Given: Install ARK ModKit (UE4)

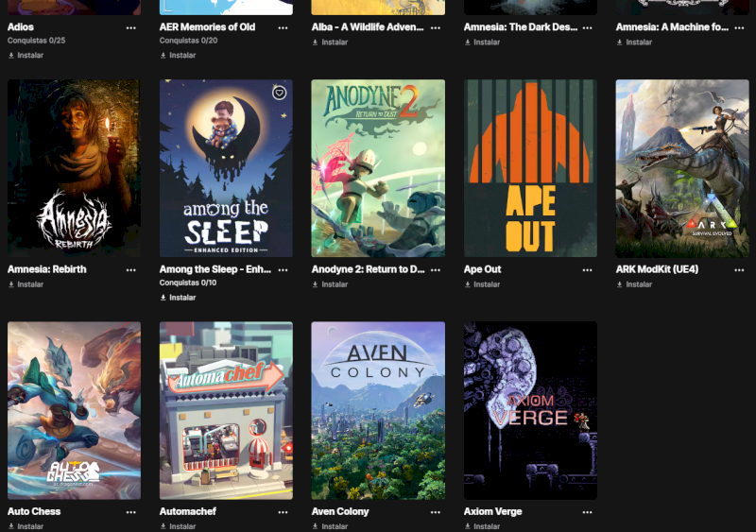Looking at the screenshot, I should (634, 284).
